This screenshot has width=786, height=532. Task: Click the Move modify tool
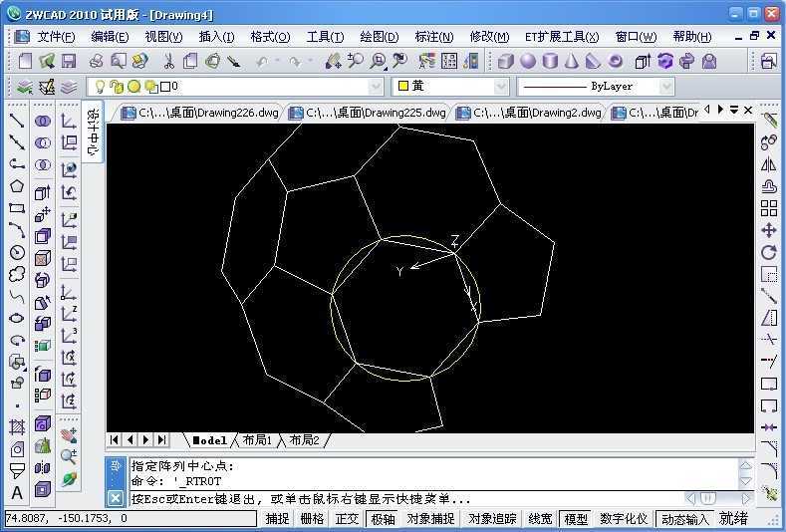tap(768, 231)
